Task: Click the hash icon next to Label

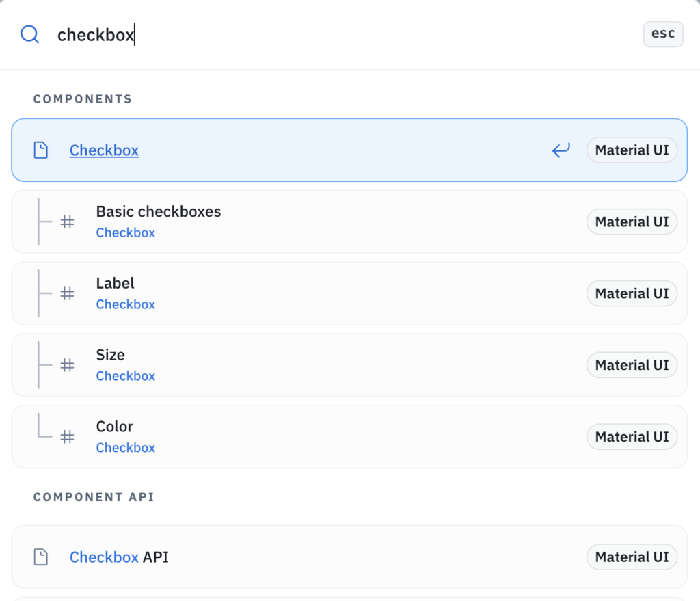Action: 67,293
